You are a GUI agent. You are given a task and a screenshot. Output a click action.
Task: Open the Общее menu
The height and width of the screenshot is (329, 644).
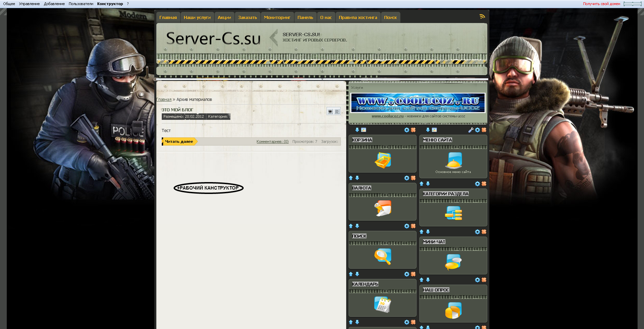click(9, 4)
